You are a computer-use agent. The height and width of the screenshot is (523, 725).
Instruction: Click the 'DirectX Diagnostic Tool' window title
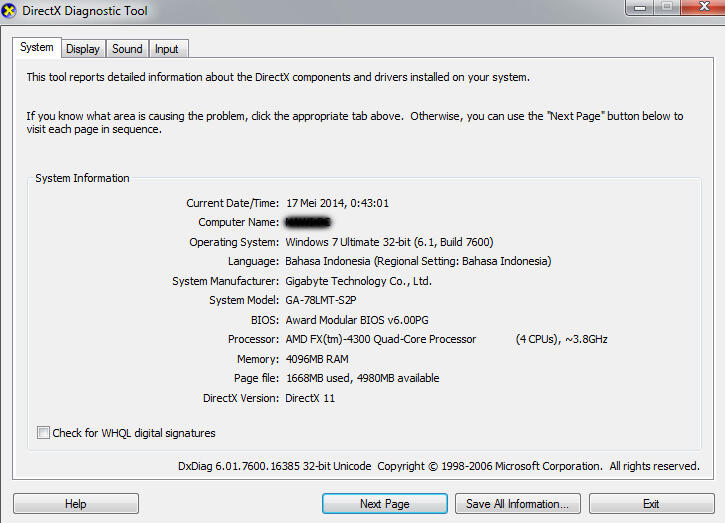coord(85,11)
